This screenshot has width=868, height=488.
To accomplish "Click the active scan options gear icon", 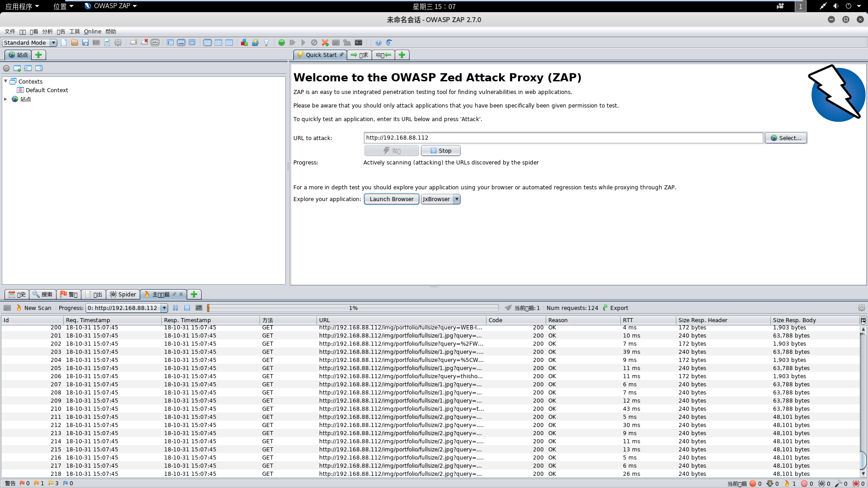I will pyautogui.click(x=862, y=308).
